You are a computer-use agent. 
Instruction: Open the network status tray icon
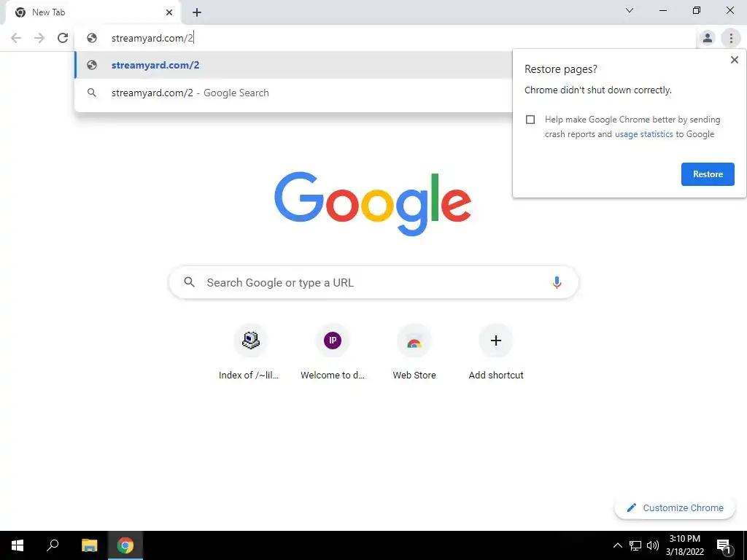pos(635,545)
